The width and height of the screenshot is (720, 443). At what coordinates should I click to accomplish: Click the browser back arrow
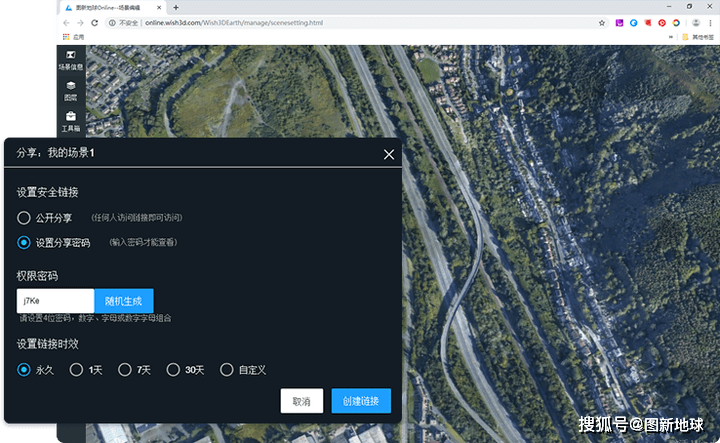(65, 21)
